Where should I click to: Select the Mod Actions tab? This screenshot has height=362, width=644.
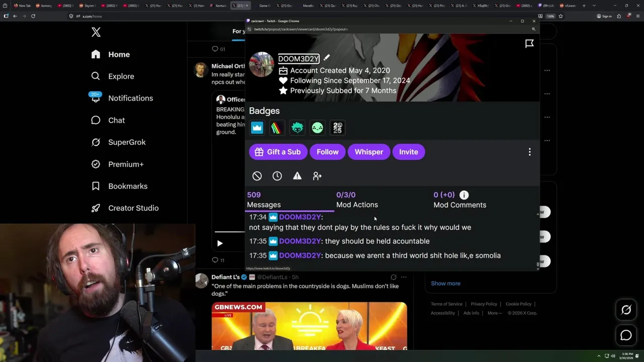click(357, 200)
